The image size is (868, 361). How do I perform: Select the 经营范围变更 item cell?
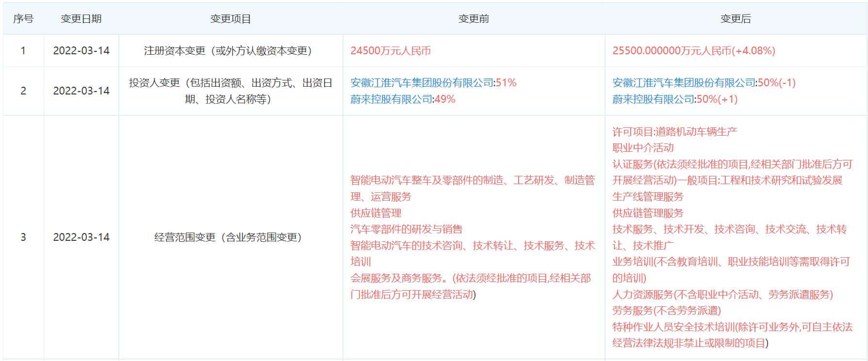[228, 237]
